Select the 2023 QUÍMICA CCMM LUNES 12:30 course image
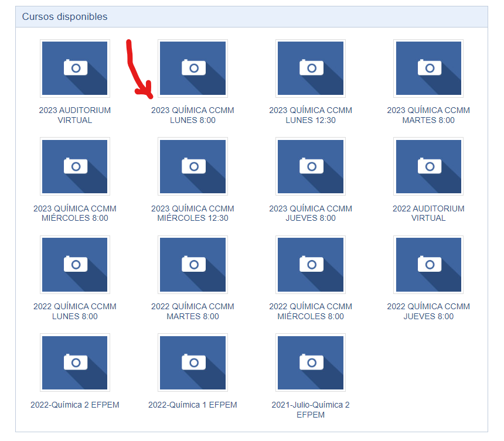This screenshot has height=441, width=504. [311, 69]
